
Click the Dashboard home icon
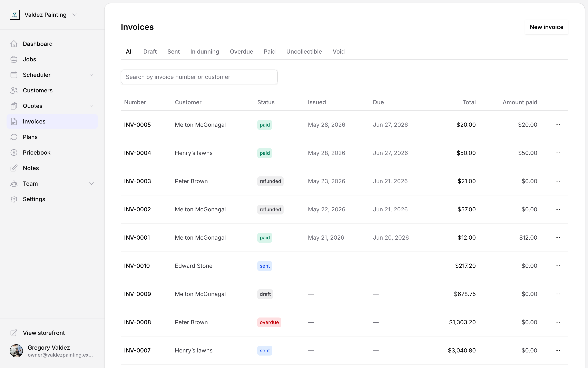click(x=14, y=44)
